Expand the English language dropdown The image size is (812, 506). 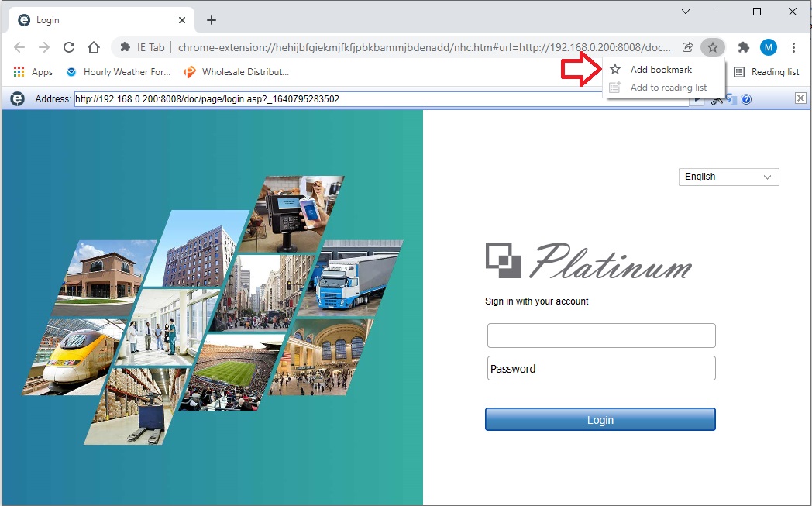(x=728, y=177)
